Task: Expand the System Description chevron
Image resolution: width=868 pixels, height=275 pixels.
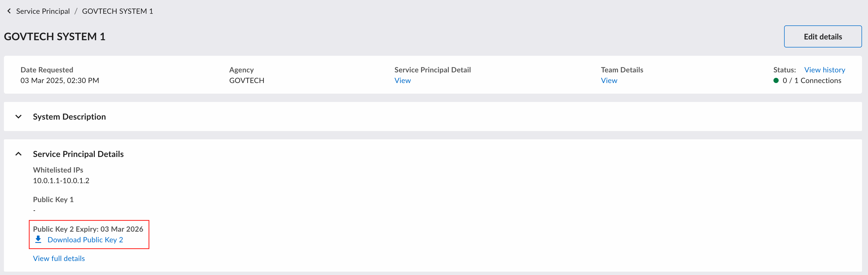Action: [x=18, y=117]
